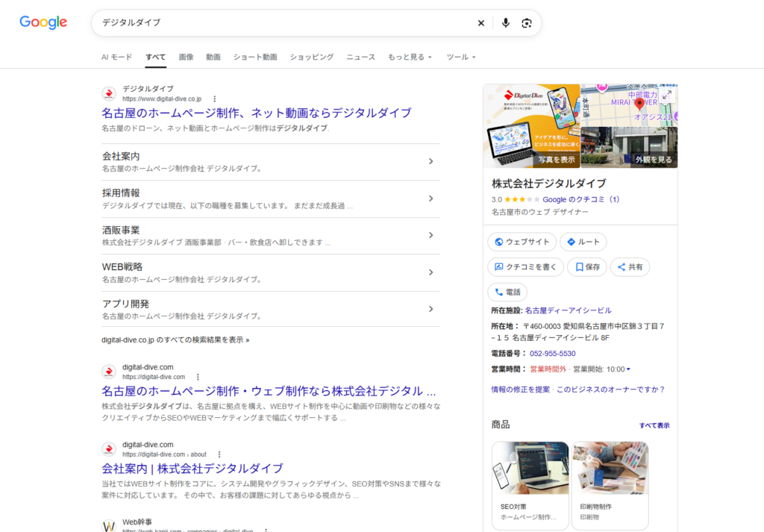Click 情報の修正を提案 link
Viewport: 764px width, 532px height.
pyautogui.click(x=520, y=389)
